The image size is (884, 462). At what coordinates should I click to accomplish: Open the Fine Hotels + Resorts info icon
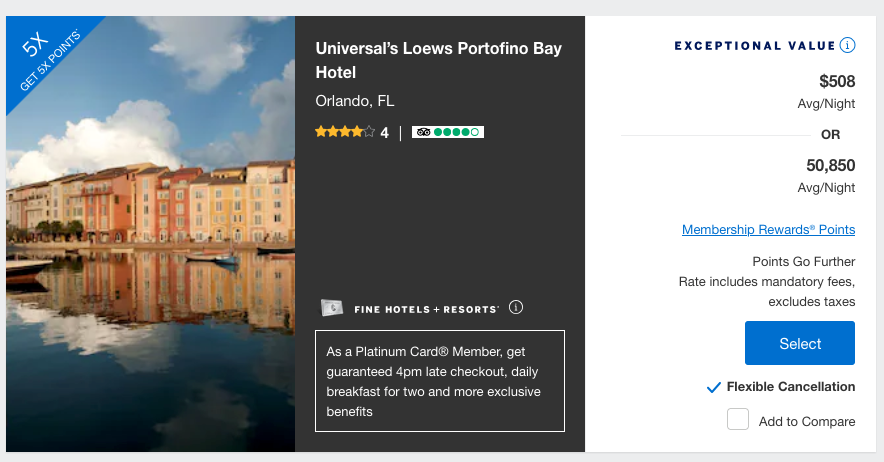pyautogui.click(x=516, y=307)
